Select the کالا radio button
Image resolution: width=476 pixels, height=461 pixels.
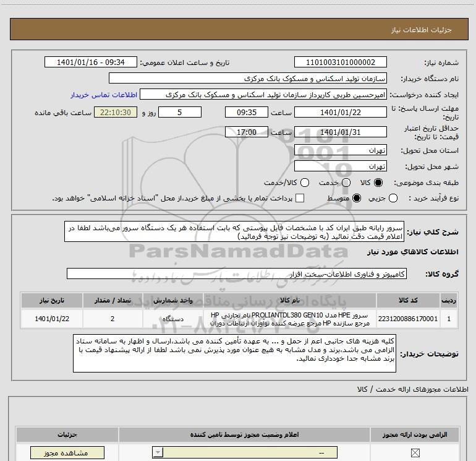[378, 183]
